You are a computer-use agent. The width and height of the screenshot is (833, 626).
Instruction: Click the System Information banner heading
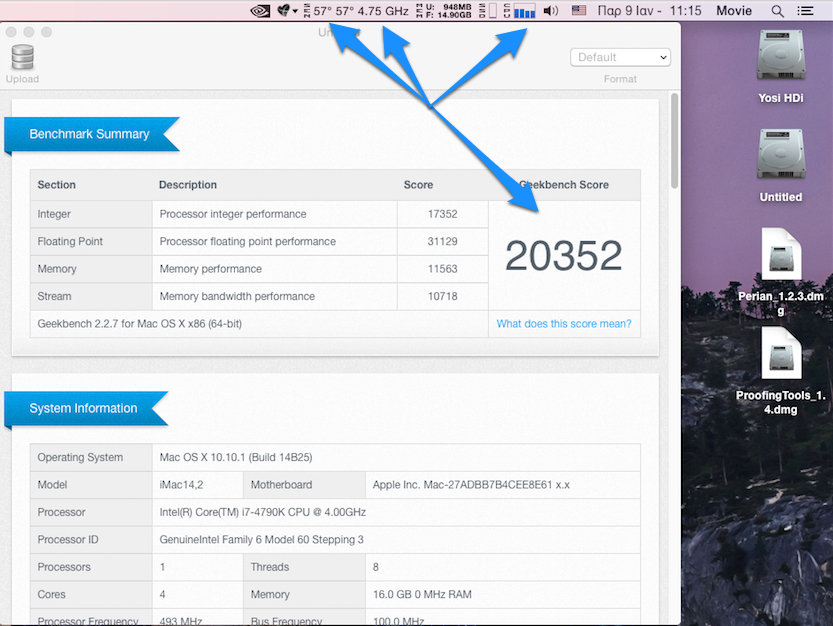(x=83, y=408)
